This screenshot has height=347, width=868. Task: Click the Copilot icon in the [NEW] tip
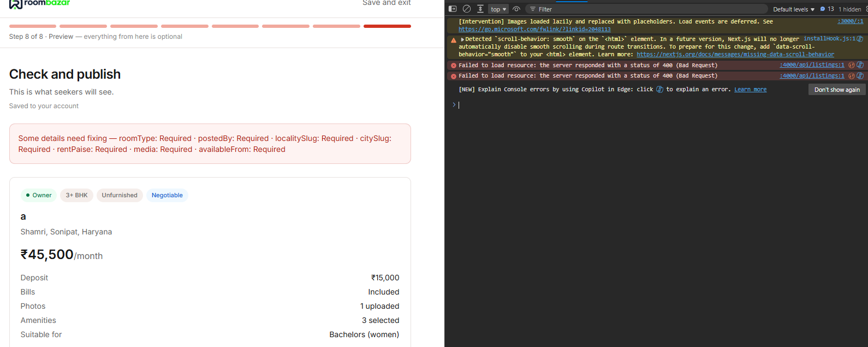coord(659,89)
